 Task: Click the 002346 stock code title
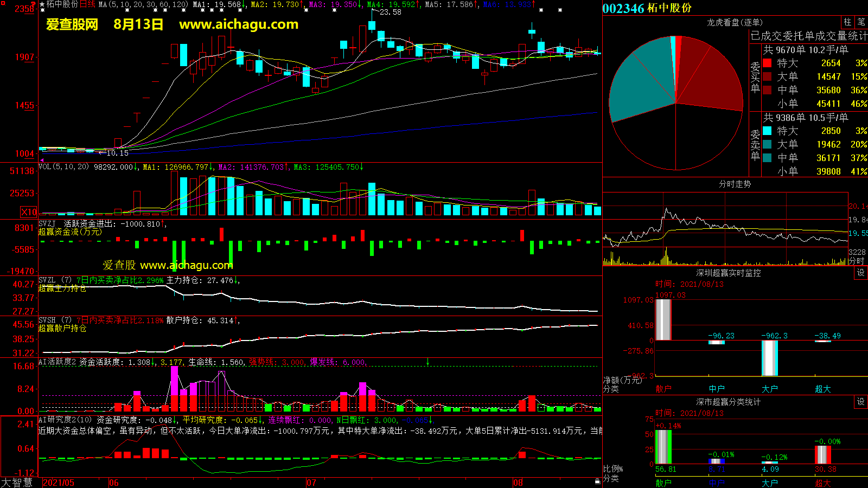[623, 8]
